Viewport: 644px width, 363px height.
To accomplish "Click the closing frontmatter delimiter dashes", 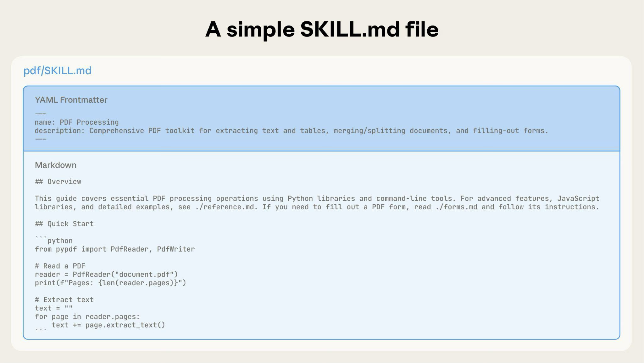I will coord(41,139).
